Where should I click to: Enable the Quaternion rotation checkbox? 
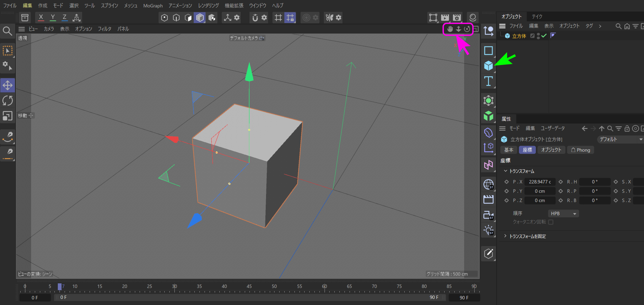coord(551,222)
